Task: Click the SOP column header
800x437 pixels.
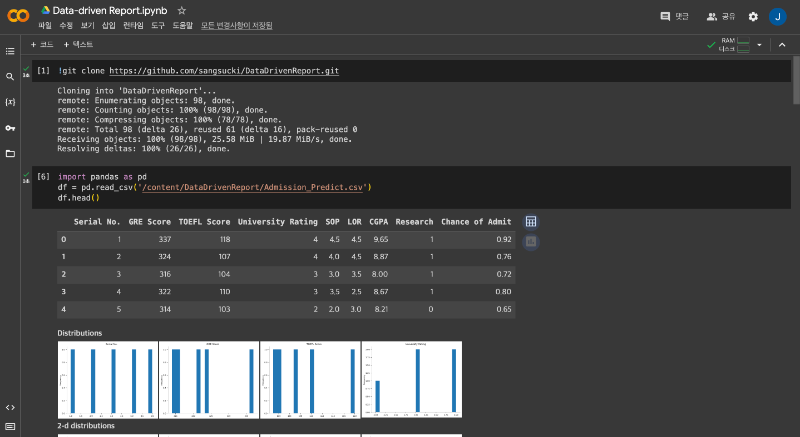Action: click(332, 222)
